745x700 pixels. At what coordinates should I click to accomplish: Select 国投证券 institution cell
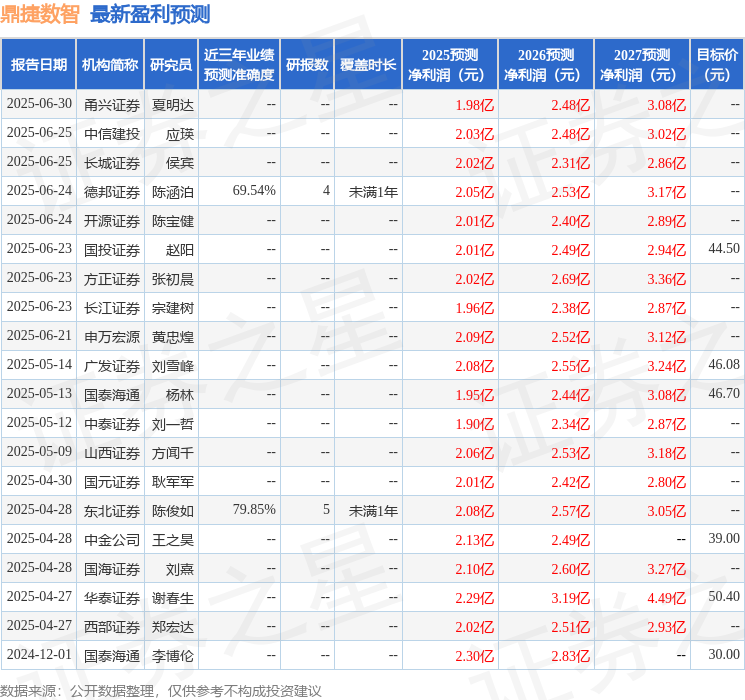[112, 250]
